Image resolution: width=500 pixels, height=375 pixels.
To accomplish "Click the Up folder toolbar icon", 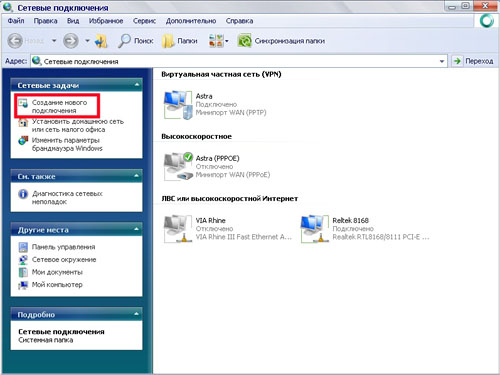I will 101,41.
